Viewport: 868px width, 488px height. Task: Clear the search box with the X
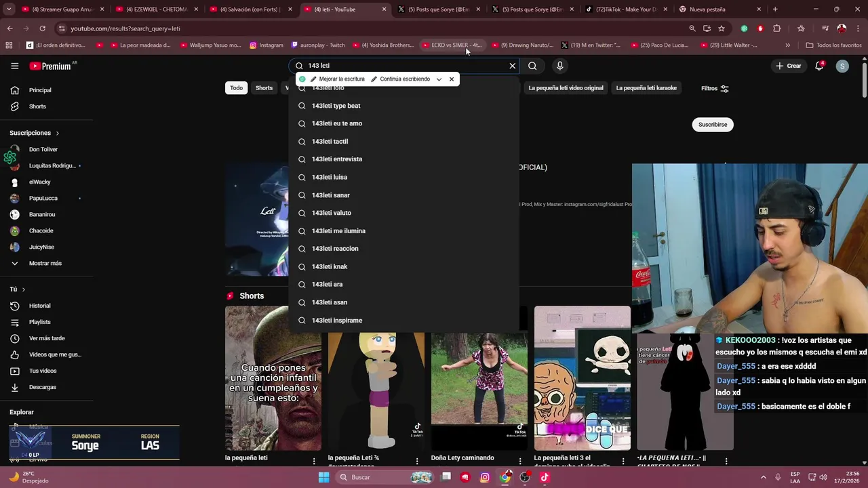pos(512,66)
